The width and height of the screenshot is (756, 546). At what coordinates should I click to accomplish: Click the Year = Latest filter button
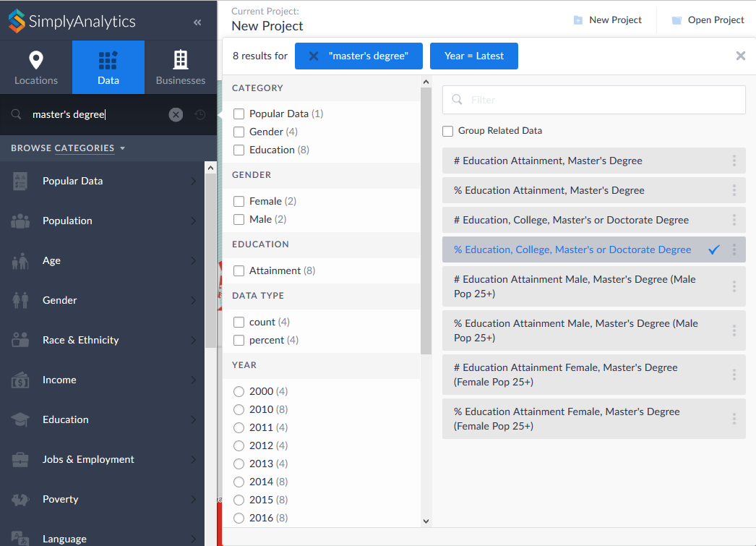coord(474,56)
